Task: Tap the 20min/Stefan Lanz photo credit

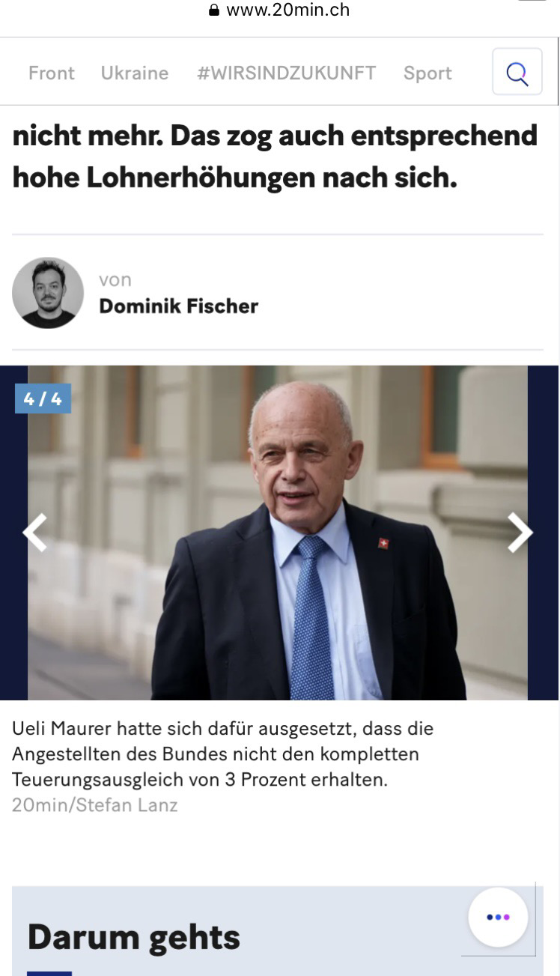Action: (x=95, y=805)
